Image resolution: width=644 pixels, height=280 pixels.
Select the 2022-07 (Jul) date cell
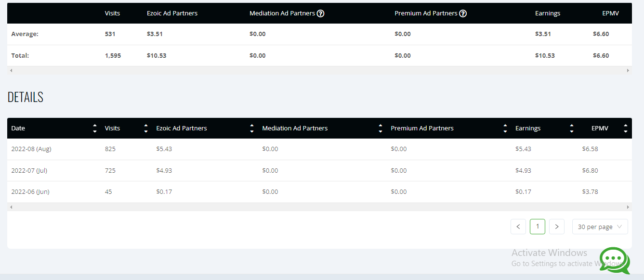29,171
